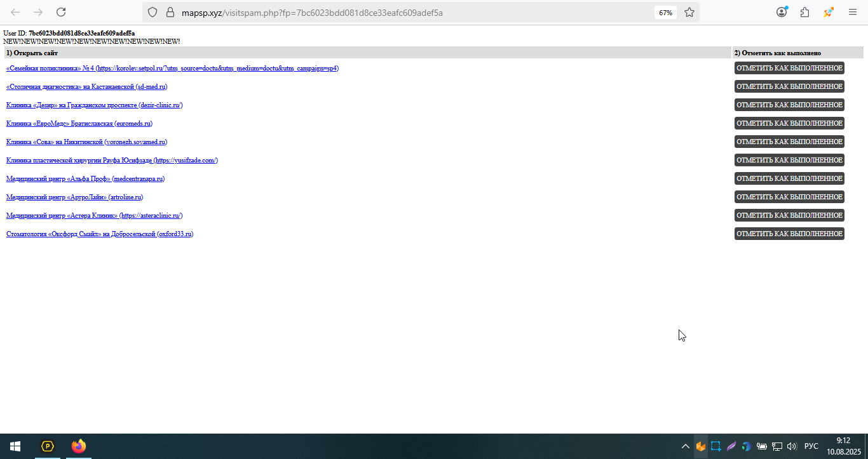
Task: Open the extensions puzzle icon
Action: (x=805, y=12)
